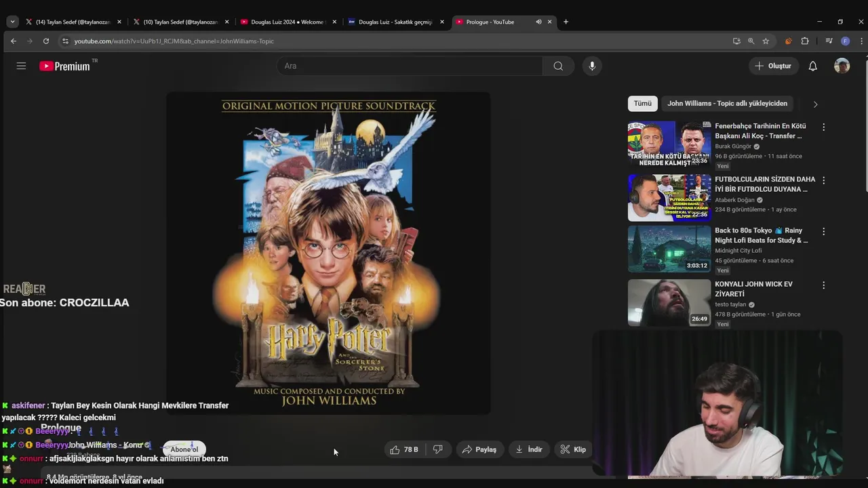Click the İndir download button
Screen dimensions: 868x488
[529, 449]
